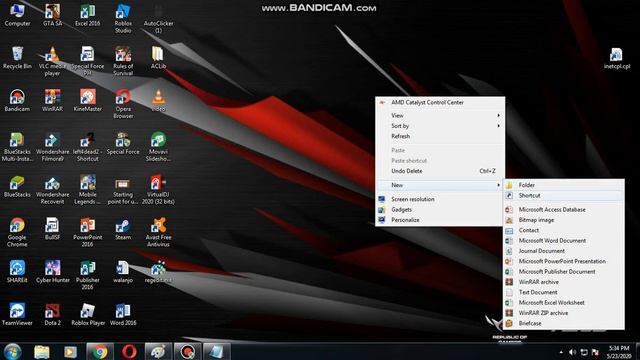Create new Microsoft Word Document
The height and width of the screenshot is (360, 640).
click(564, 241)
